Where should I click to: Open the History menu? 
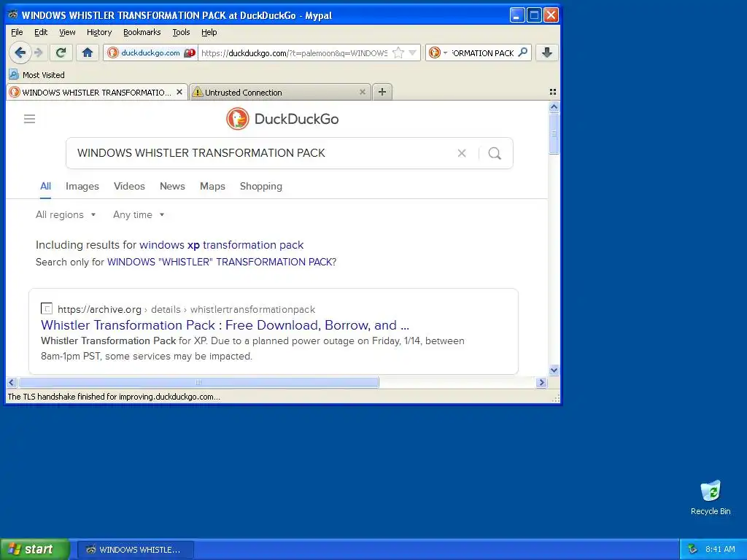pyautogui.click(x=99, y=32)
